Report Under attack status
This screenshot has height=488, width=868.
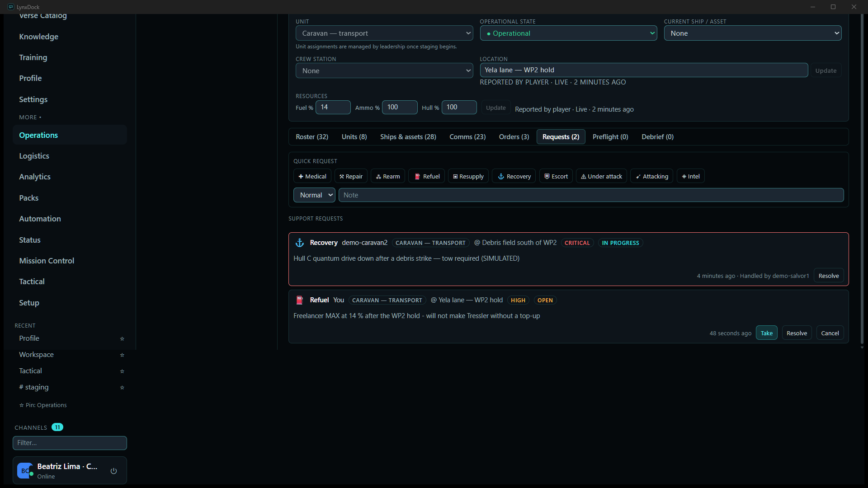point(601,176)
